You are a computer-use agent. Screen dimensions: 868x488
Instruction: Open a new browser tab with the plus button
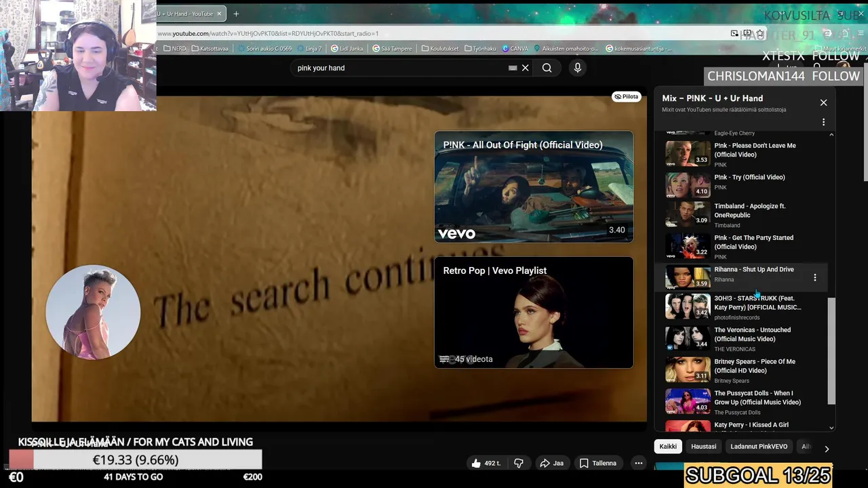[236, 14]
